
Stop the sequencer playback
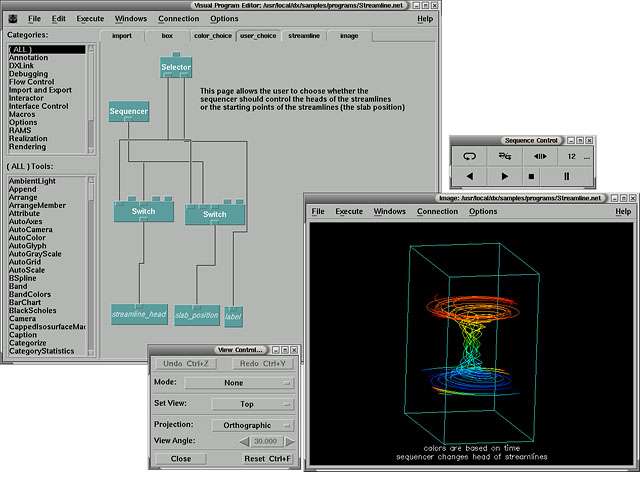[532, 177]
